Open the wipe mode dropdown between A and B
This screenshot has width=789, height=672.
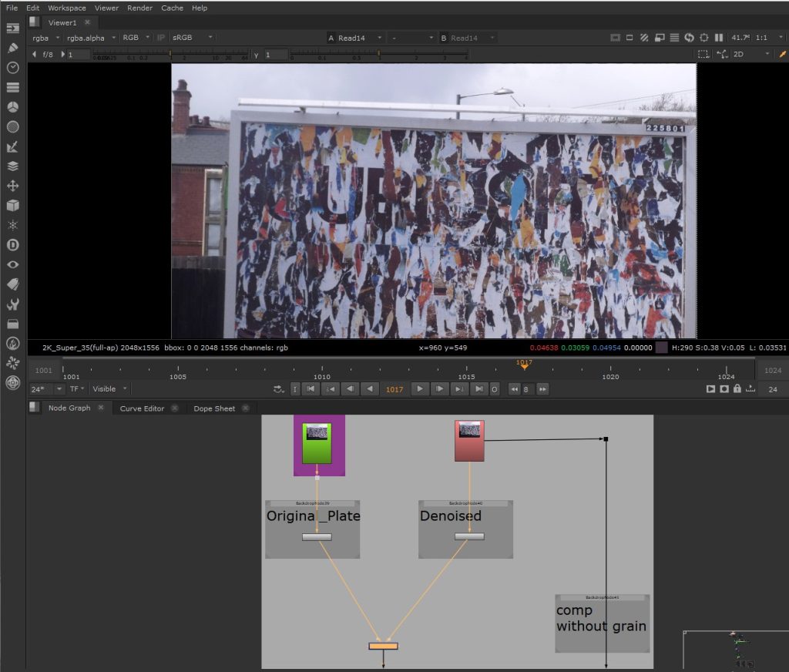pos(412,38)
